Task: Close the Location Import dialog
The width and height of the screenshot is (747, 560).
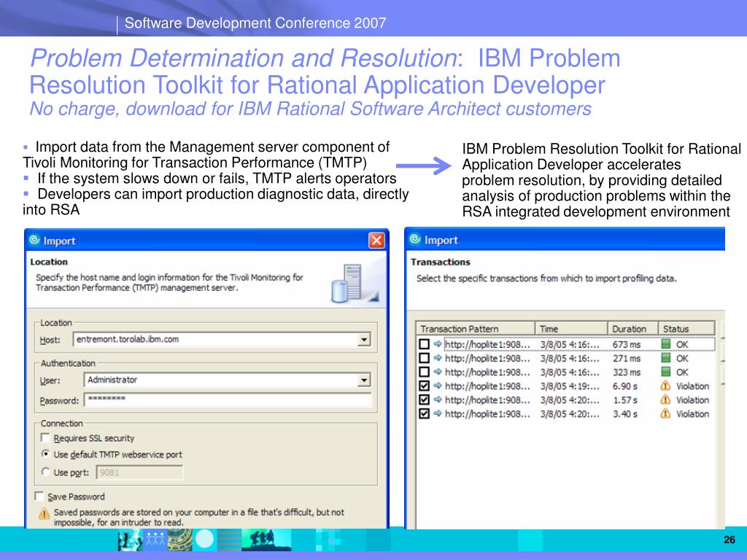Action: 376,241
